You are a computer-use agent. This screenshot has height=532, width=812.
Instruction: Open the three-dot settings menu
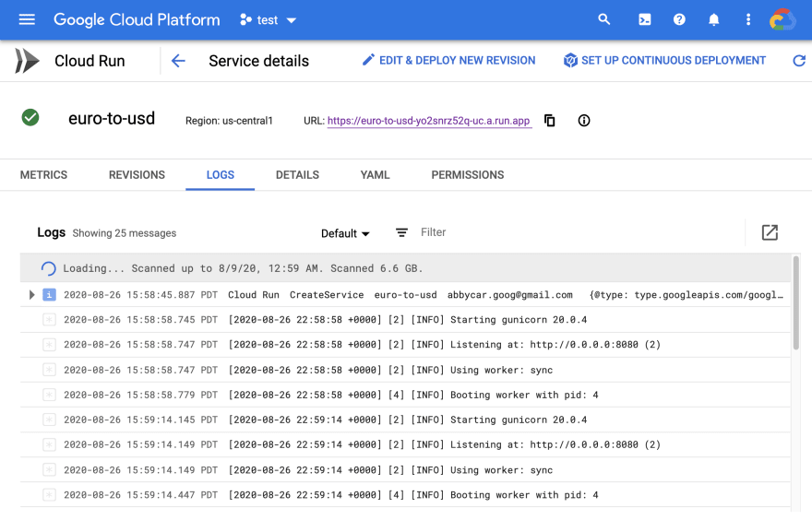tap(748, 19)
